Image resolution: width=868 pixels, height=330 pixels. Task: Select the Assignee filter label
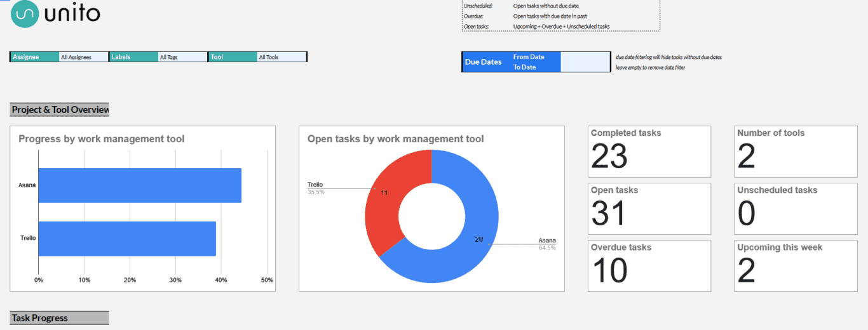click(35, 57)
